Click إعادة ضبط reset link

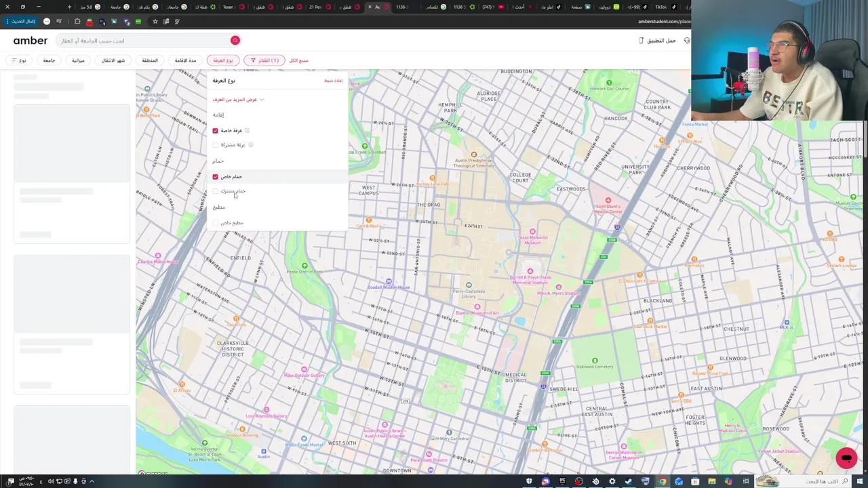(333, 81)
